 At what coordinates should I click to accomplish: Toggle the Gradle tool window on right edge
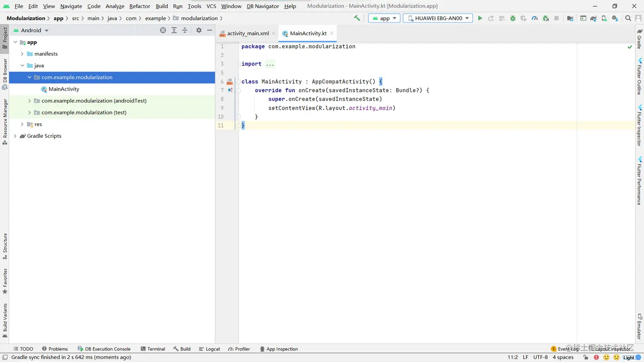pyautogui.click(x=639, y=38)
